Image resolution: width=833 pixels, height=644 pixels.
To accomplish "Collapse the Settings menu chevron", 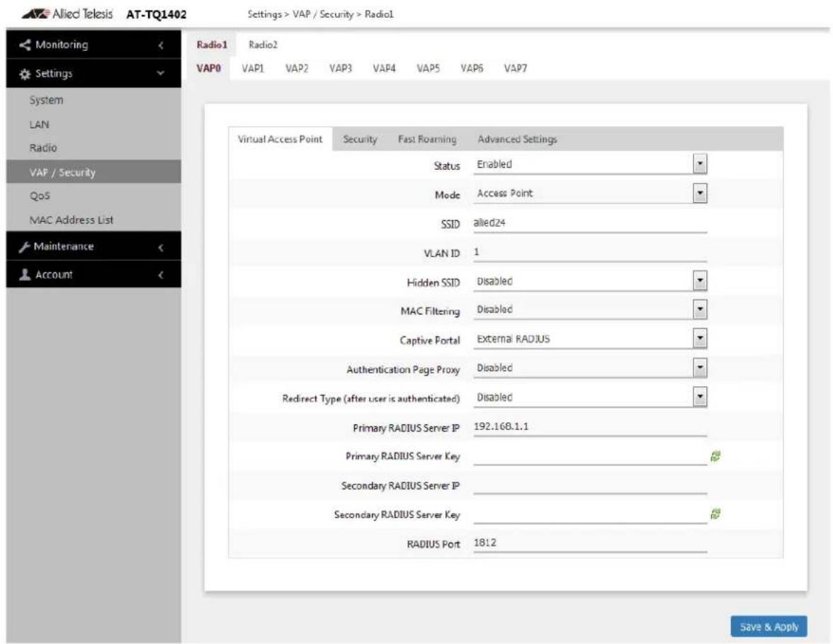I will pos(161,74).
